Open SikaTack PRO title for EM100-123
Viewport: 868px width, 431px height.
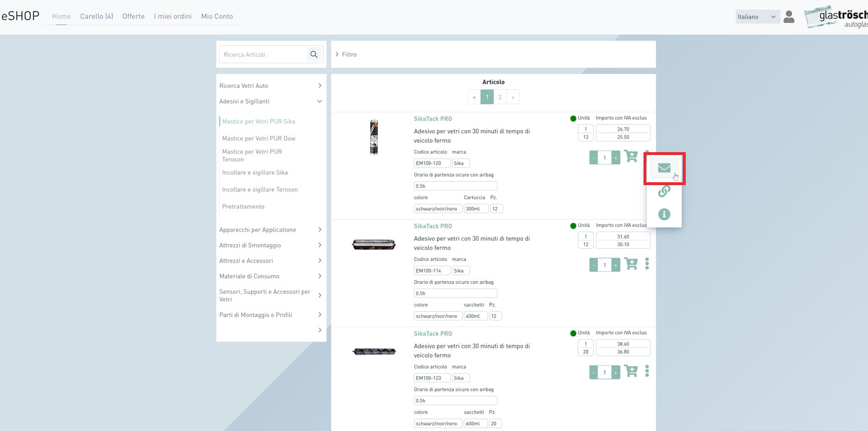click(x=433, y=334)
